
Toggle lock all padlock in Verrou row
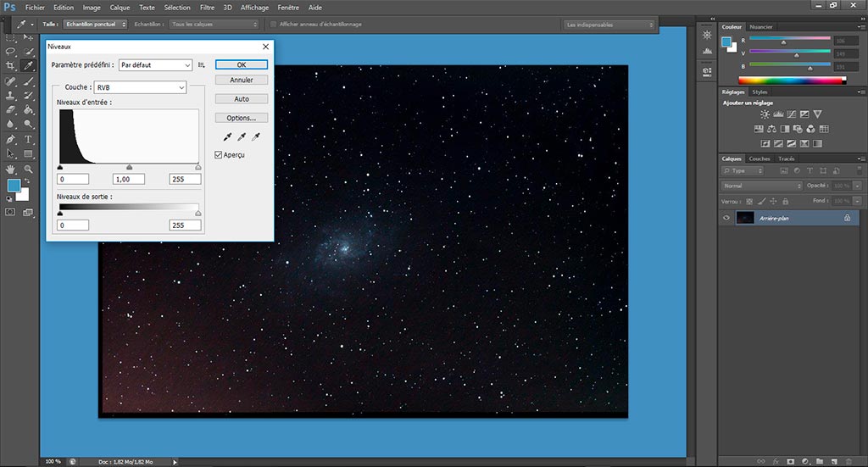point(785,202)
